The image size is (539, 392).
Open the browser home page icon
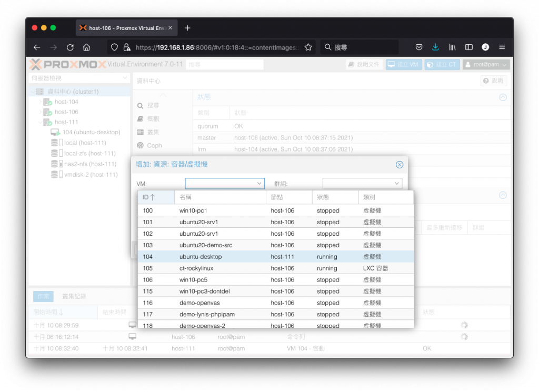coord(87,47)
